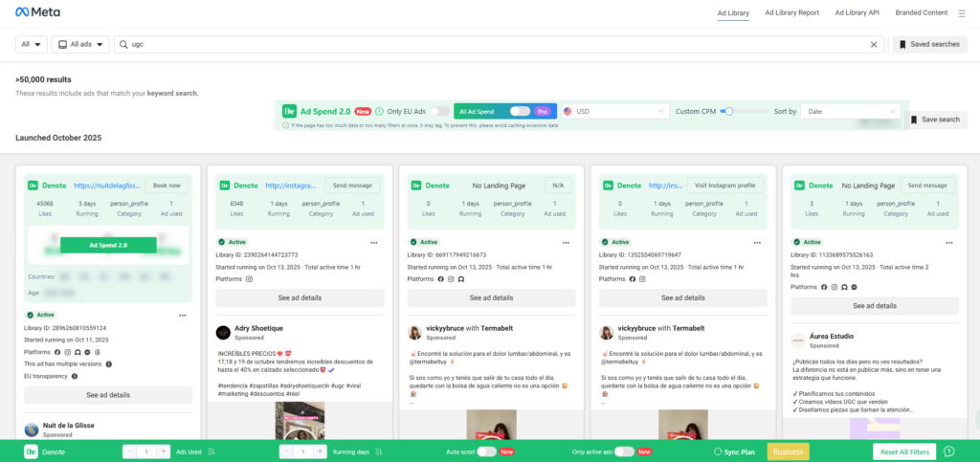Click the help icon in the bottom bar
Screen dimensions: 980x462
[x=949, y=451]
